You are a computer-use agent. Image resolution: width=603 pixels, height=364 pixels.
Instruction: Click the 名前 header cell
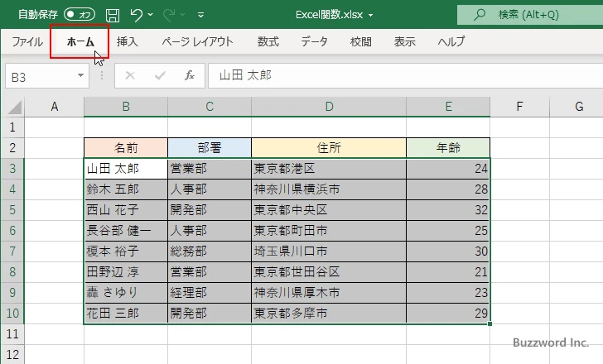point(126,148)
